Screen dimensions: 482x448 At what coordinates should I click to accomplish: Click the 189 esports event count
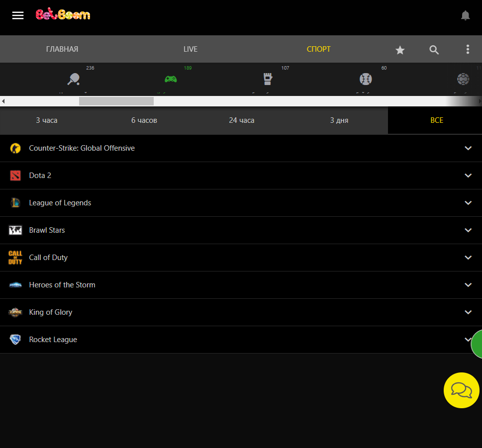click(188, 68)
